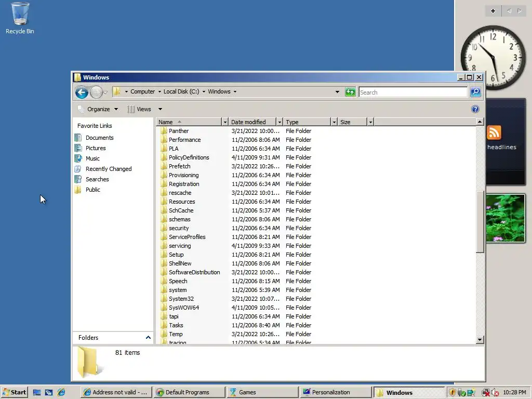Screen dimensions: 532x399
Task: Switch to Personalization taskbar window
Action: coord(336,392)
